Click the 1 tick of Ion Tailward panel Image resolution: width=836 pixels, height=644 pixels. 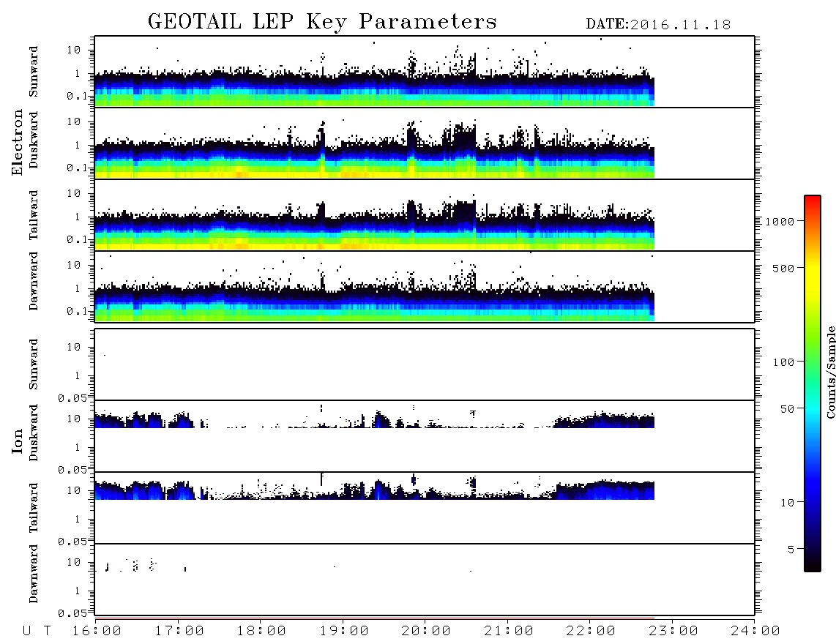(x=77, y=520)
